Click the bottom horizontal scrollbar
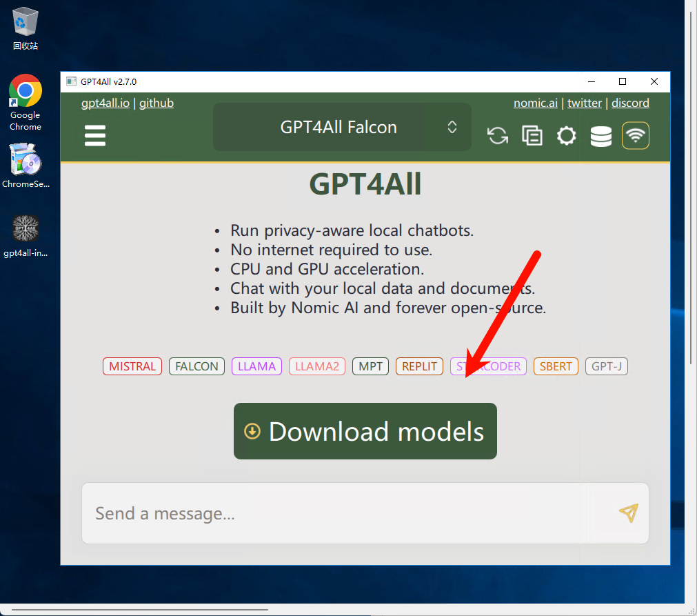The height and width of the screenshot is (616, 697). pyautogui.click(x=139, y=610)
